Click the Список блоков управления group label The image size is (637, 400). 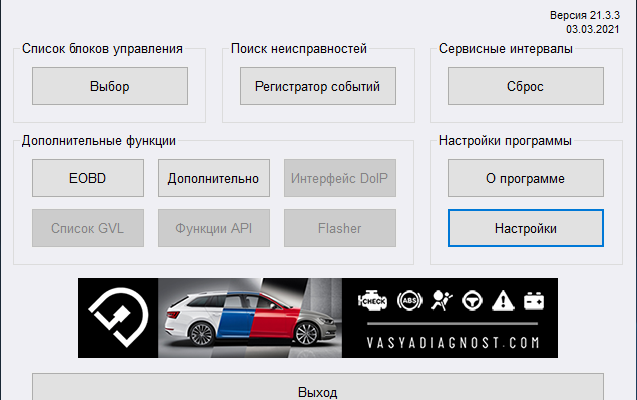pos(102,49)
